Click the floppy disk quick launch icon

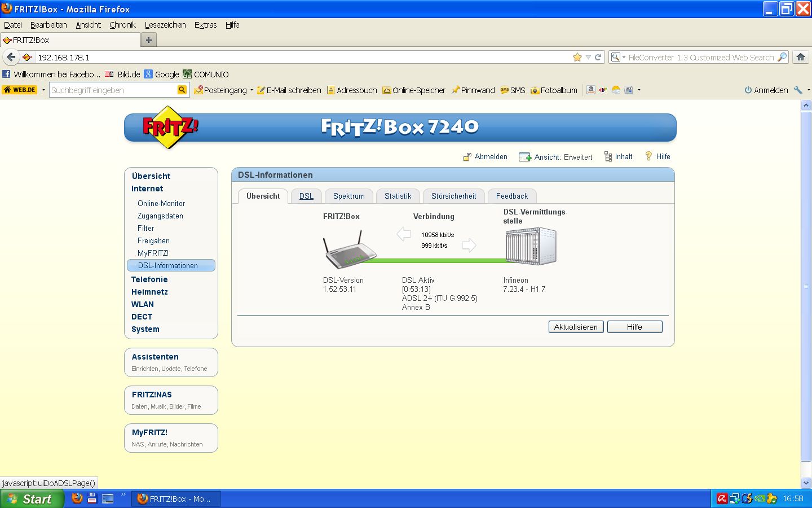92,498
